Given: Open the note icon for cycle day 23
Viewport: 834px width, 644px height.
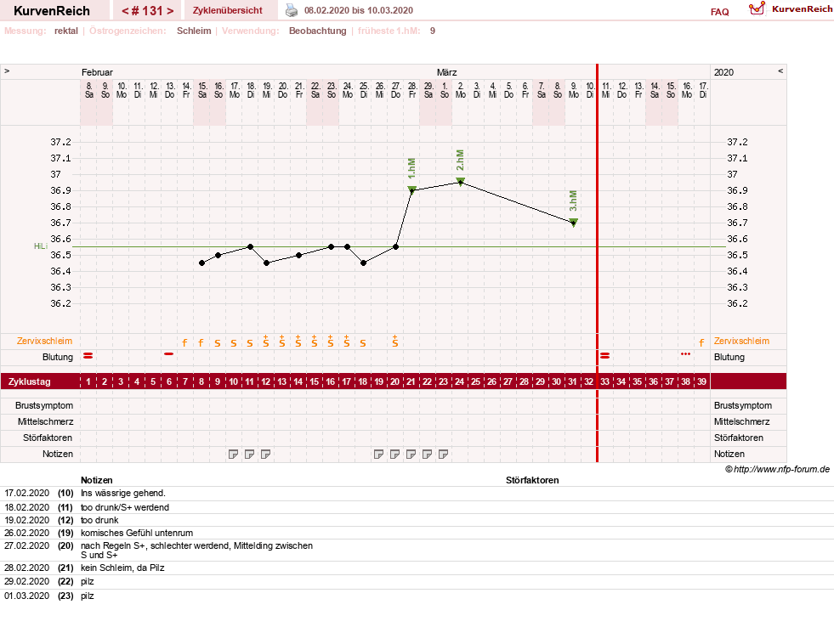Looking at the screenshot, I should tap(443, 455).
